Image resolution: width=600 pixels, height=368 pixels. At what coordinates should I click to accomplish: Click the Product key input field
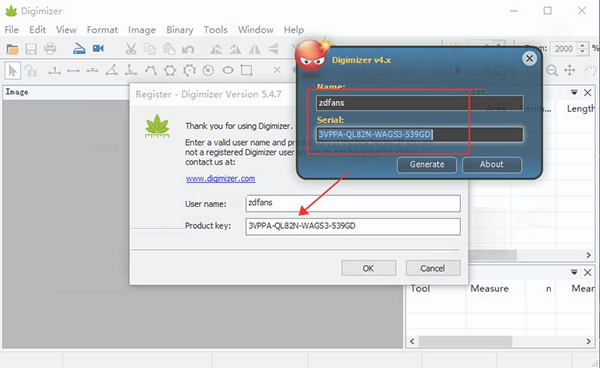point(353,226)
